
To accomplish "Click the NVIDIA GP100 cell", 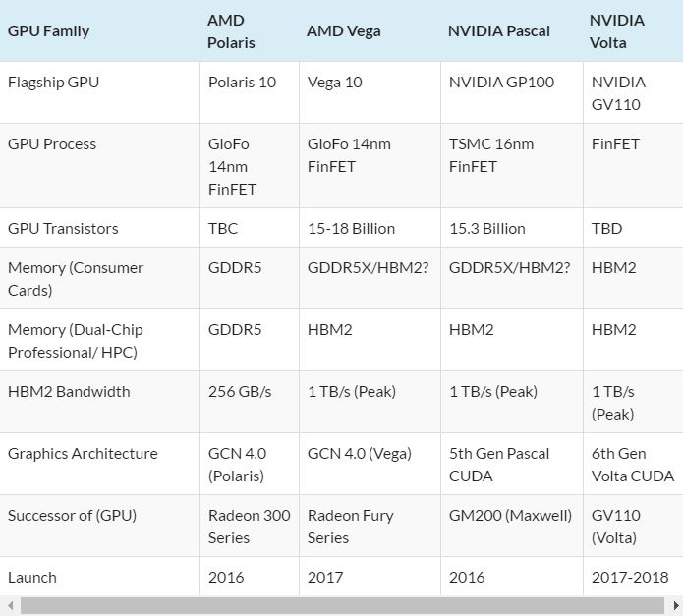I will [x=501, y=83].
